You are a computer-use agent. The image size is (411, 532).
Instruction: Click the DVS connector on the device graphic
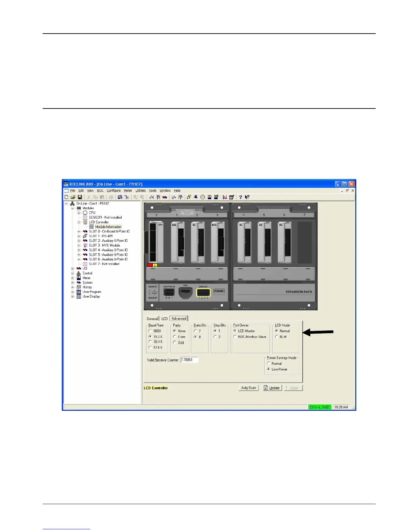185,293
